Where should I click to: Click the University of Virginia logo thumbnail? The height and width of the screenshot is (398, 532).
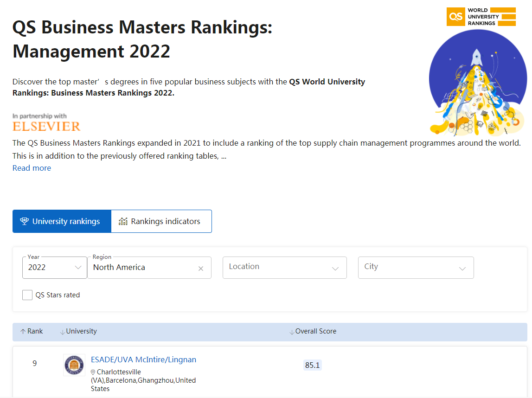tap(74, 365)
